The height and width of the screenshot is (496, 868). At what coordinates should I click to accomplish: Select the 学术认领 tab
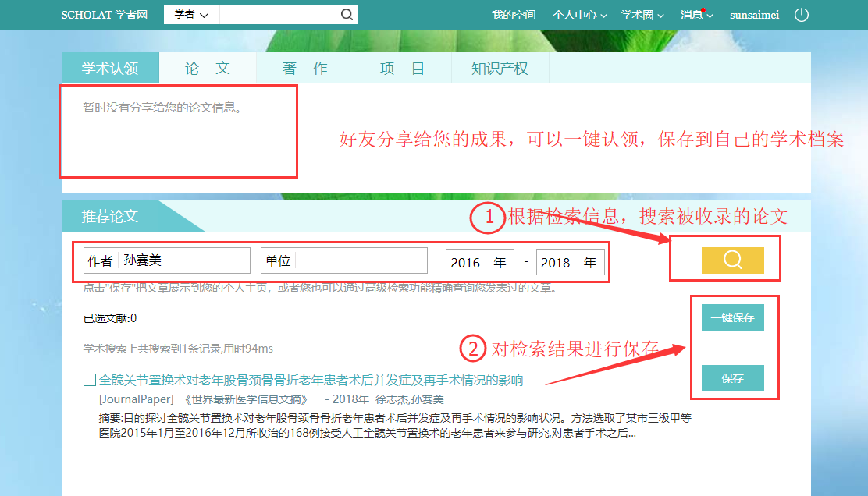(110, 68)
